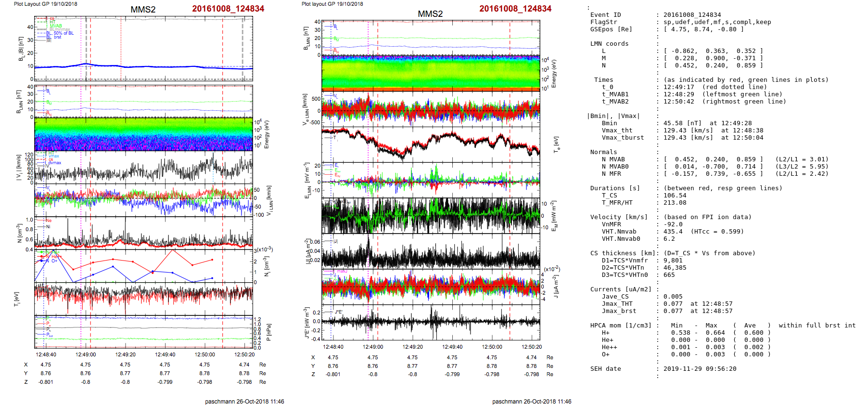The width and height of the screenshot is (868, 405).
Task: Click the 'GSEpos [Re]' label
Action: pos(611,29)
